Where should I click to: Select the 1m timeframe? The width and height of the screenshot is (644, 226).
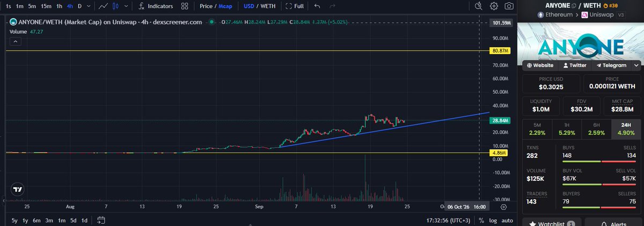(x=20, y=6)
